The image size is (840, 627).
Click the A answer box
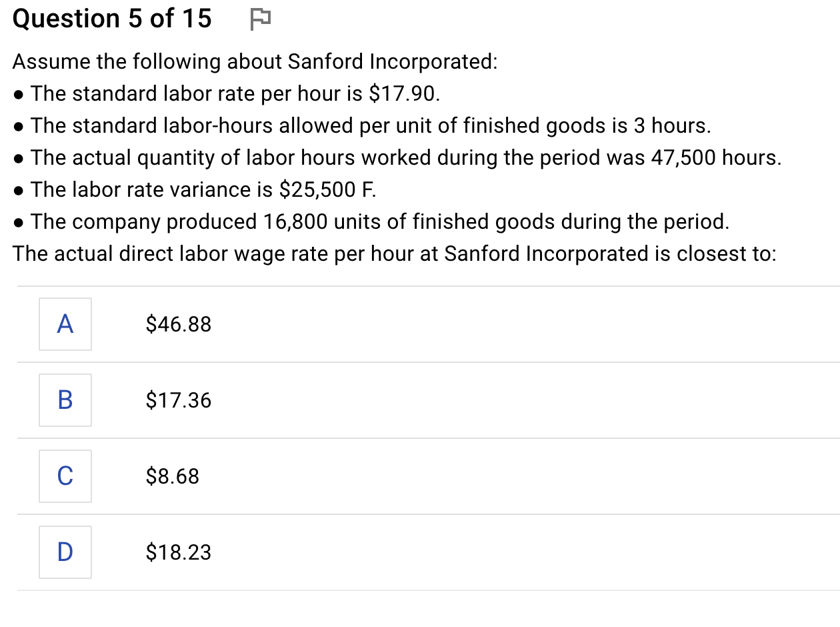[65, 324]
